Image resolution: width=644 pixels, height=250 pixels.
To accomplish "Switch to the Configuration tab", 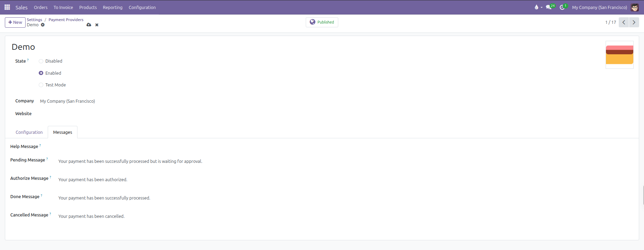I will pos(29,132).
